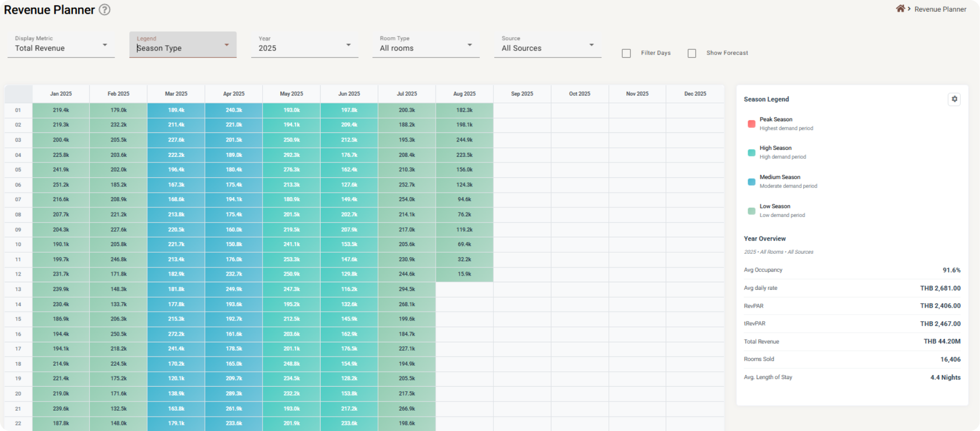The height and width of the screenshot is (431, 980).
Task: Click the Low Season green swatch
Action: pos(751,211)
